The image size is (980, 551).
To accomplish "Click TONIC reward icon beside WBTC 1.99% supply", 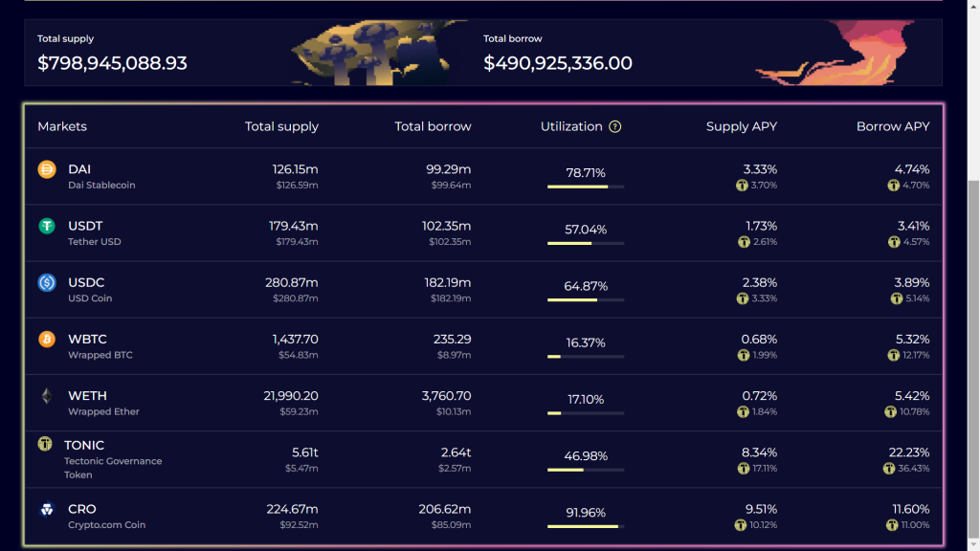I will [744, 355].
